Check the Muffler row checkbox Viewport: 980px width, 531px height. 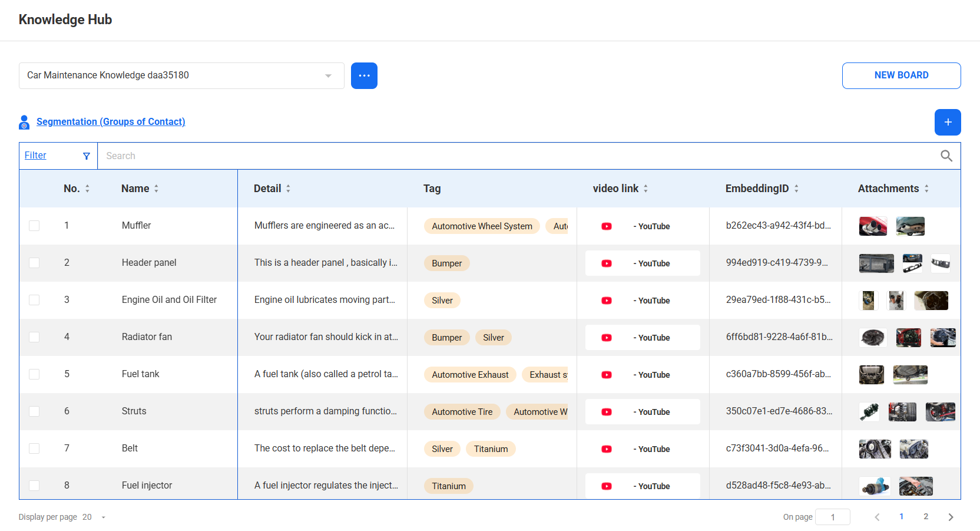tap(34, 226)
